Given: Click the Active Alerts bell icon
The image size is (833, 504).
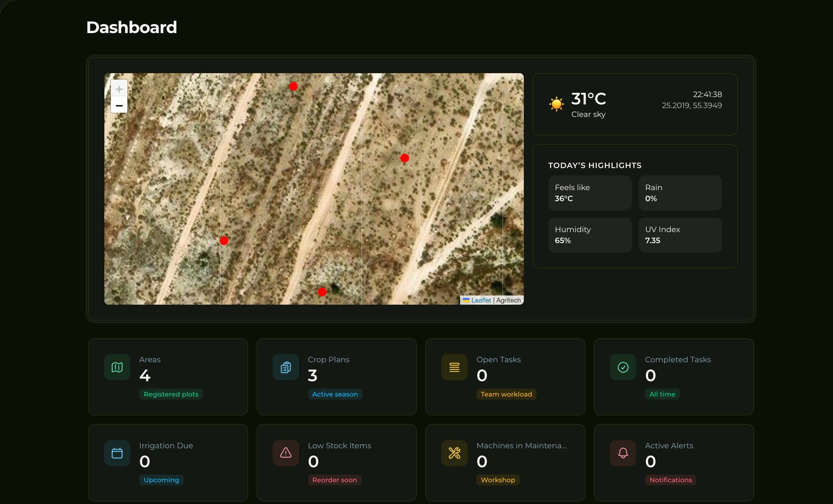Looking at the screenshot, I should click(622, 453).
